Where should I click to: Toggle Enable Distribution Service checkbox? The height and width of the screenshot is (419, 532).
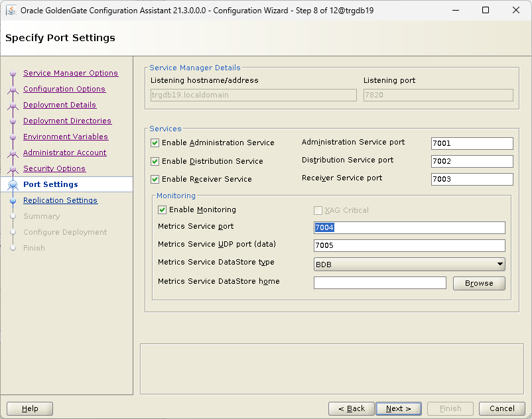(155, 161)
